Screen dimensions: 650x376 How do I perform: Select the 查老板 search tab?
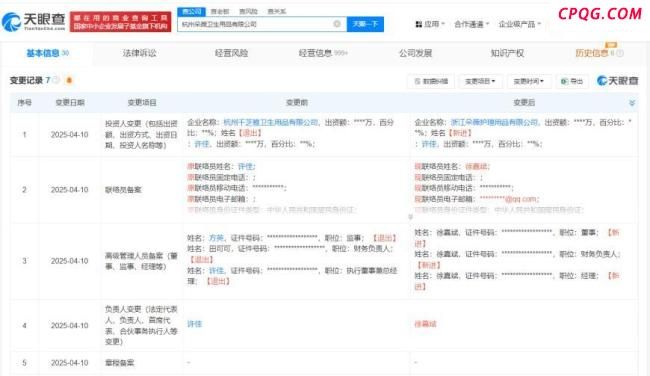coord(220,12)
